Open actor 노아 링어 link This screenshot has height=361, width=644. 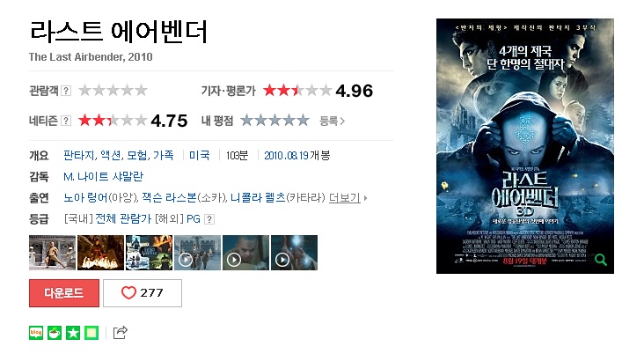click(85, 198)
